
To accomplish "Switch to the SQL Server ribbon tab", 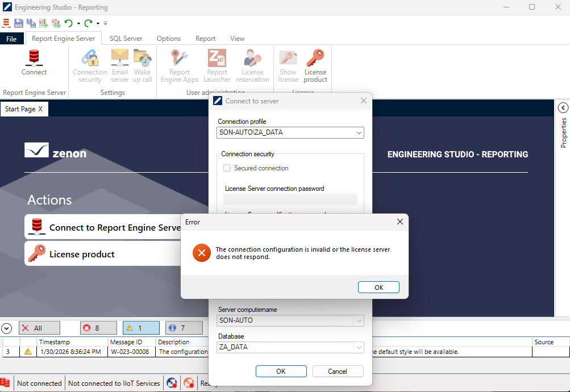I will pos(126,39).
